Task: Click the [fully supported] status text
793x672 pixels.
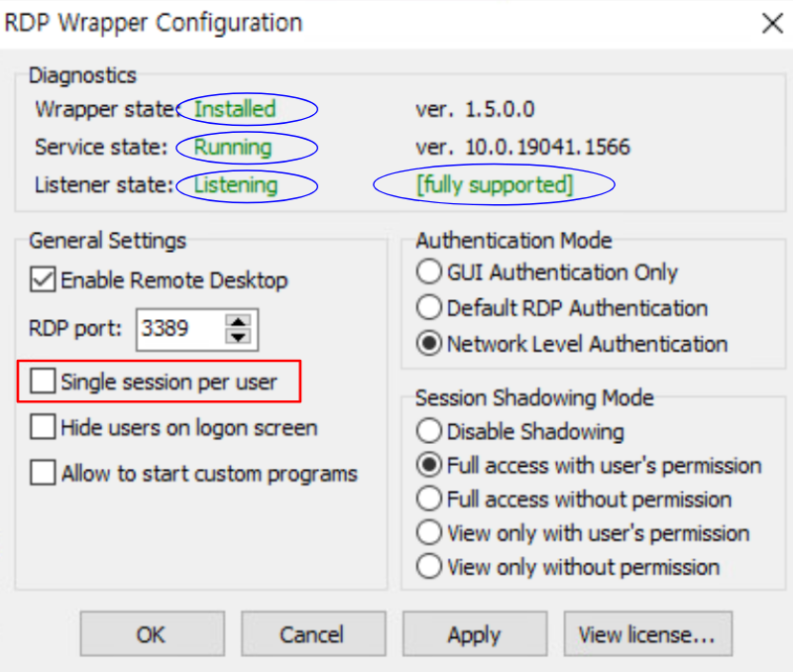Action: pyautogui.click(x=495, y=185)
